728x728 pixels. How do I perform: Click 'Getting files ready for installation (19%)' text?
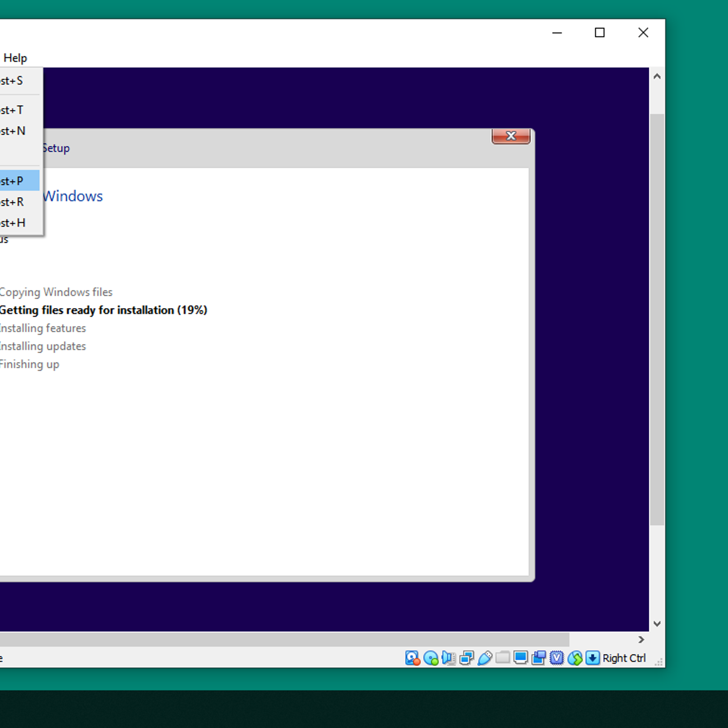[x=103, y=310]
